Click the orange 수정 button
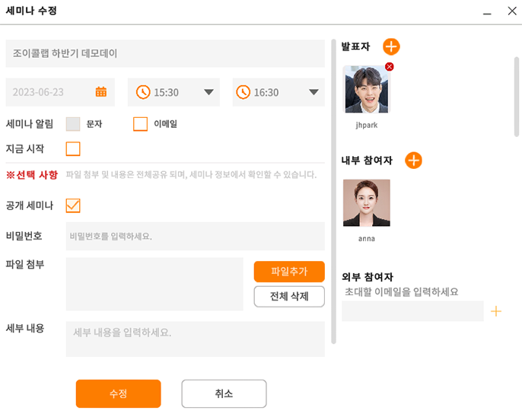 pos(118,393)
